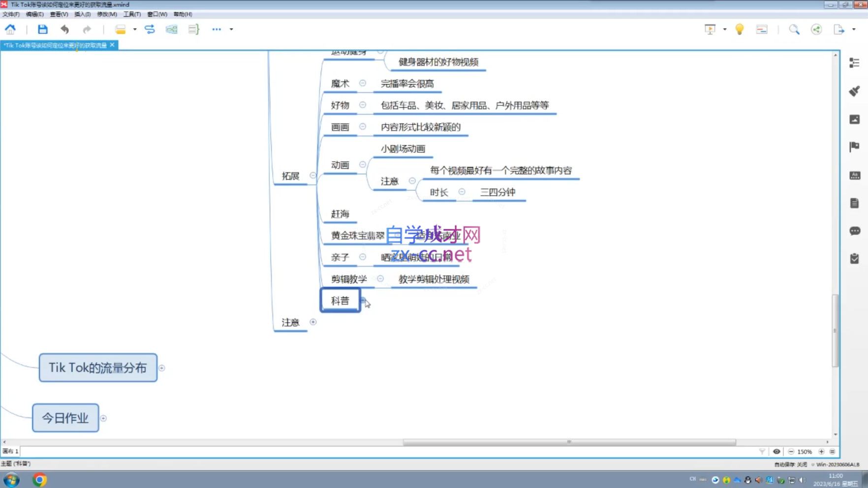Collapse the 拓展 branch
The height and width of the screenshot is (488, 868).
[x=313, y=176]
